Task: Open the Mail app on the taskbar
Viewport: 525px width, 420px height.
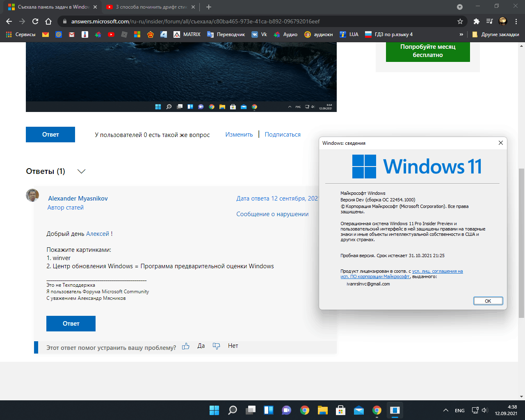Action: pyautogui.click(x=359, y=410)
